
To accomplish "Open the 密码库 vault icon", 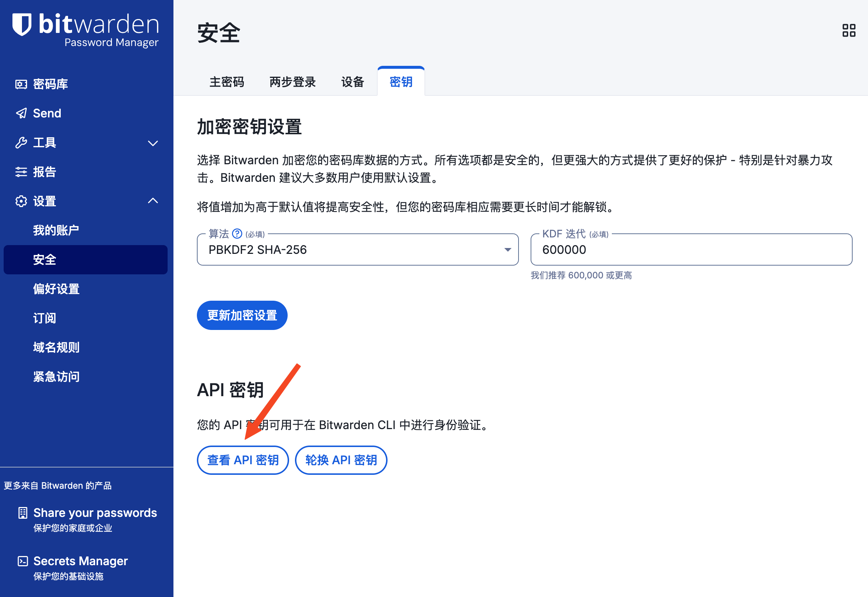I will (x=21, y=84).
